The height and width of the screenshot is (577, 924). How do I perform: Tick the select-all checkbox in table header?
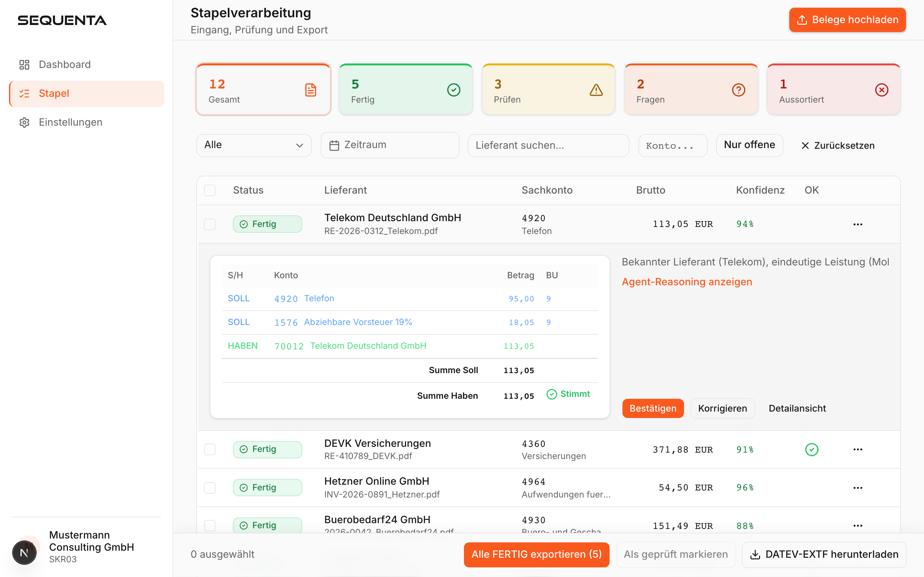(x=210, y=190)
